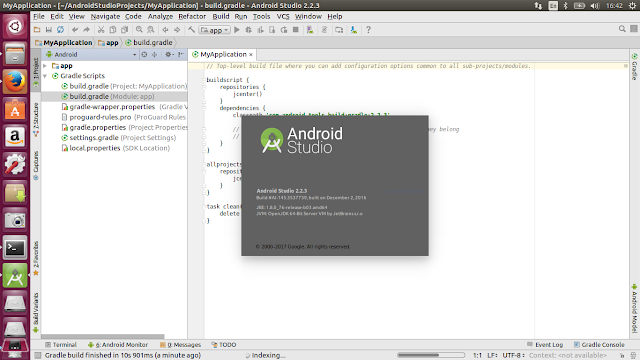Click the Open folder toolbar icon
Viewport: 640px width, 360px height.
pyautogui.click(x=37, y=30)
